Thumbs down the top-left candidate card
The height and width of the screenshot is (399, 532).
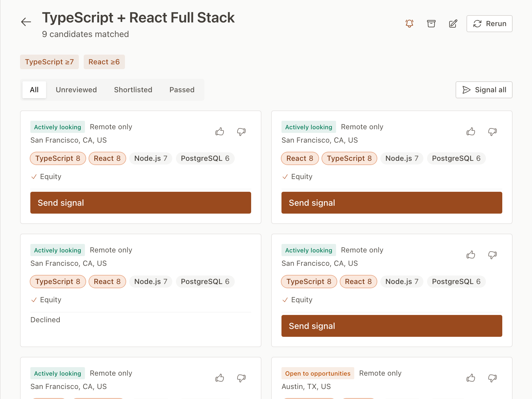click(241, 132)
